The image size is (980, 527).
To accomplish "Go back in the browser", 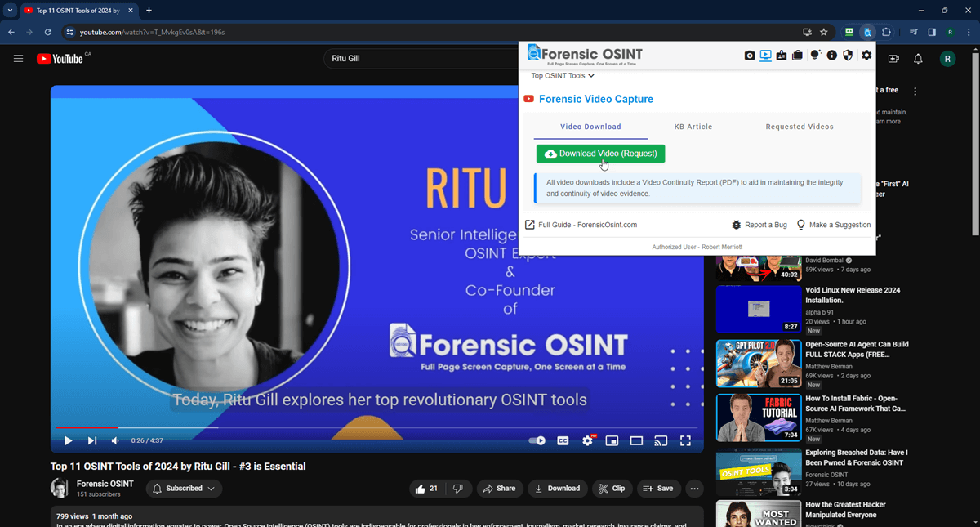I will point(11,32).
